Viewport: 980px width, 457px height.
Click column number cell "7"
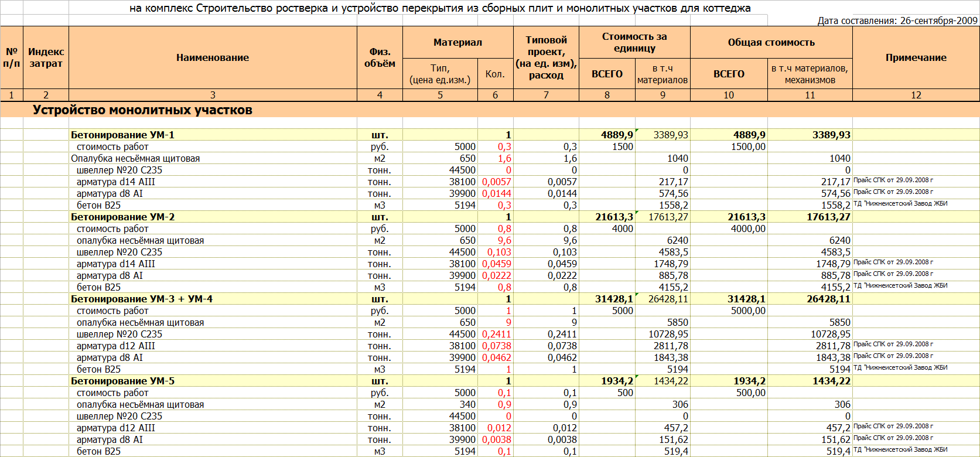546,95
